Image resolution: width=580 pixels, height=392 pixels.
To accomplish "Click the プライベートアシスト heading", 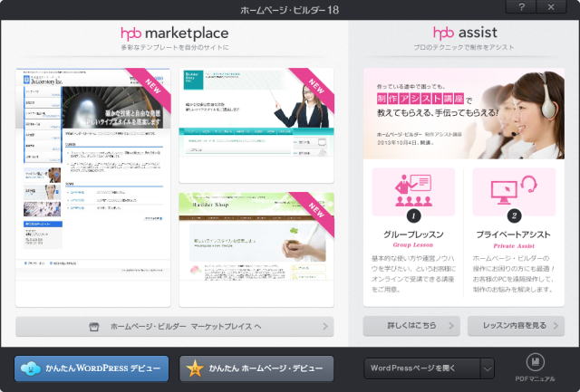I will pyautogui.click(x=514, y=234).
